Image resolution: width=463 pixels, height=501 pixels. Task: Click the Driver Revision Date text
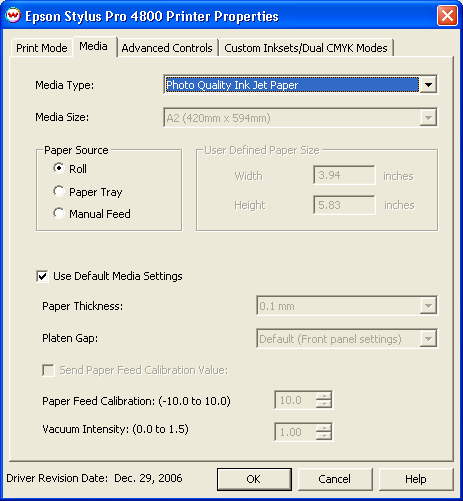tap(94, 478)
